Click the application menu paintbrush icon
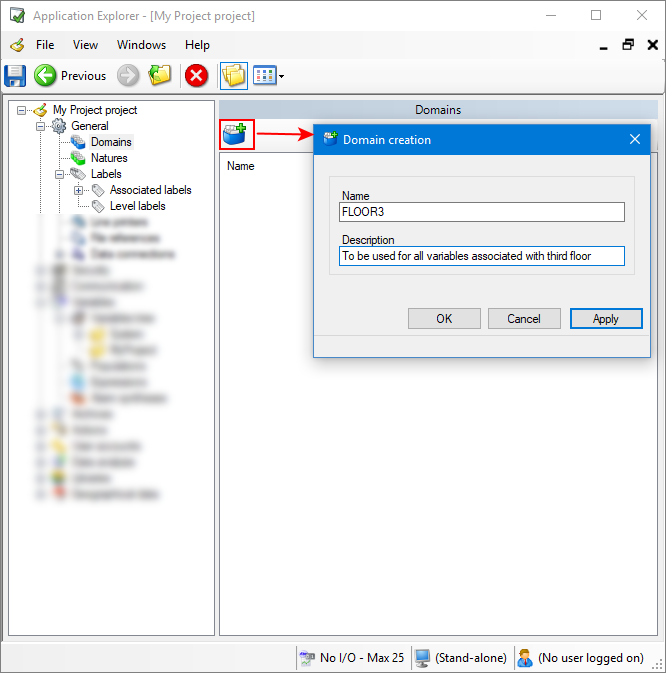Image resolution: width=666 pixels, height=673 pixels. point(18,45)
